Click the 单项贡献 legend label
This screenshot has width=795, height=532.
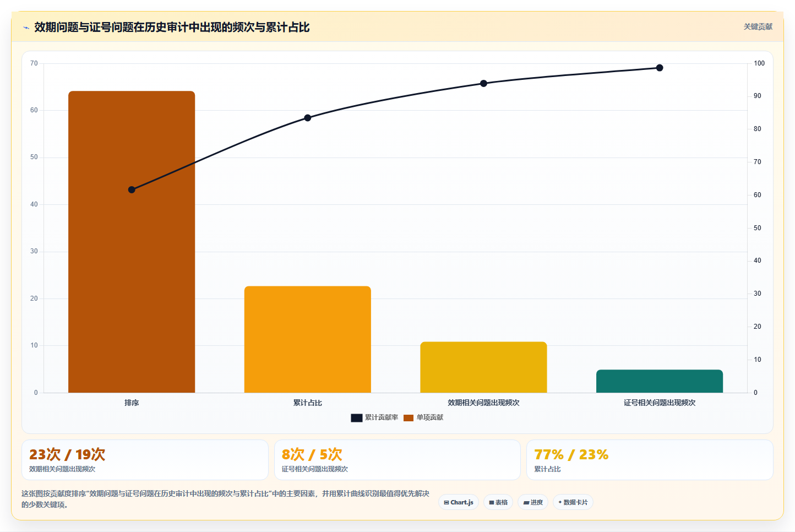(x=429, y=417)
